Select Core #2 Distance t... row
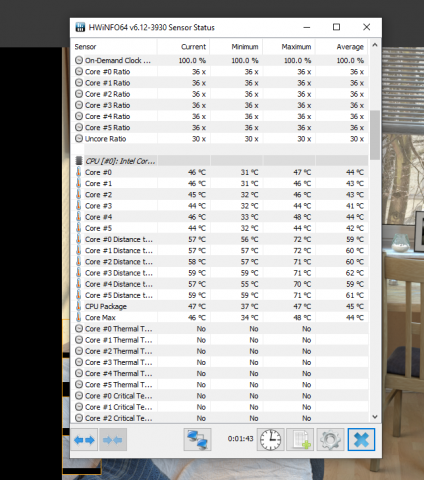Screen dimensions: 424x480 click(x=220, y=261)
